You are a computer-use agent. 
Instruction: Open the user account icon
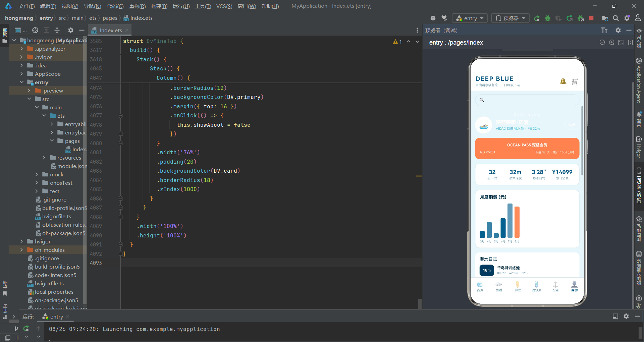coord(638,18)
